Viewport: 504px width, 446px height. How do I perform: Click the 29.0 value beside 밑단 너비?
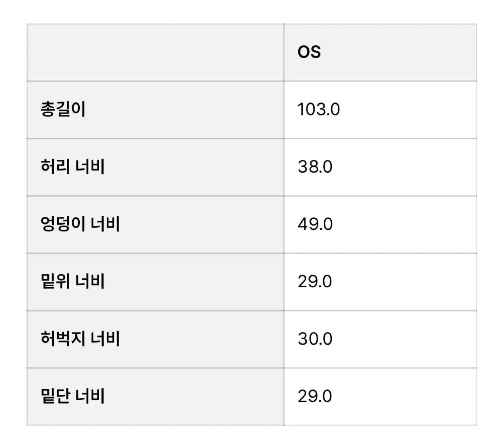click(x=315, y=396)
